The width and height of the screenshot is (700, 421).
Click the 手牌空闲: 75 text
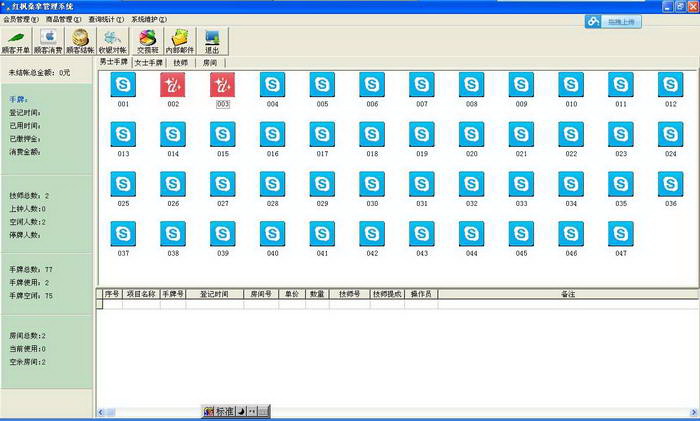coord(31,296)
